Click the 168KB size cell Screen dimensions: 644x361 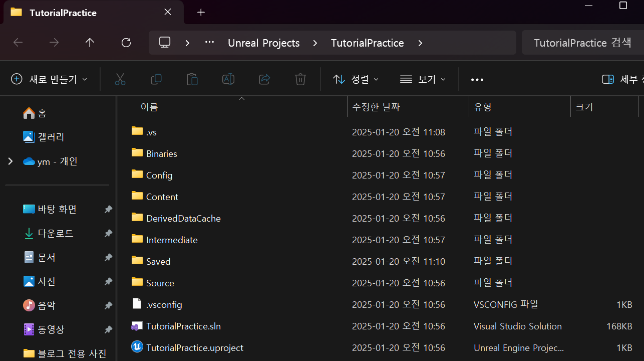pos(619,326)
